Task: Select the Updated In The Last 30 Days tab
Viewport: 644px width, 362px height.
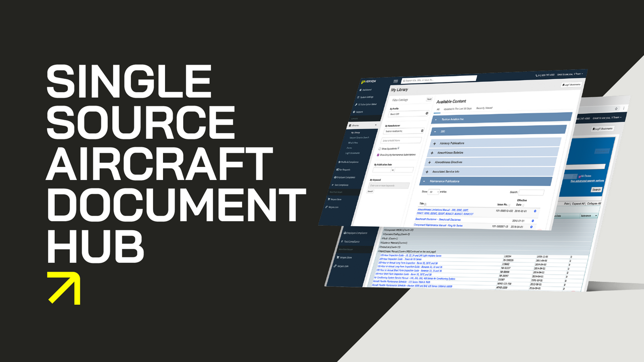Action: coord(458,108)
